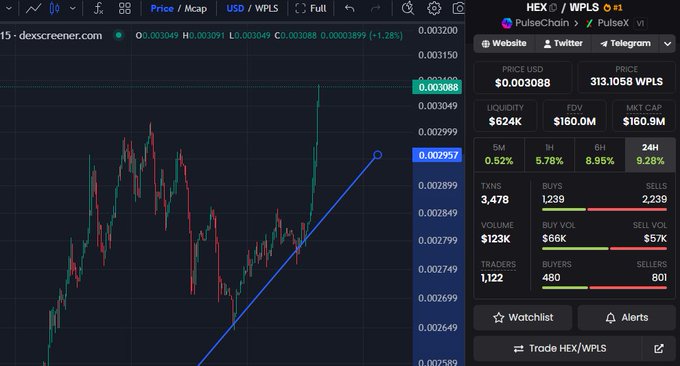The width and height of the screenshot is (680, 366).
Task: Click the TRADERS 1,122 value
Action: (x=492, y=278)
